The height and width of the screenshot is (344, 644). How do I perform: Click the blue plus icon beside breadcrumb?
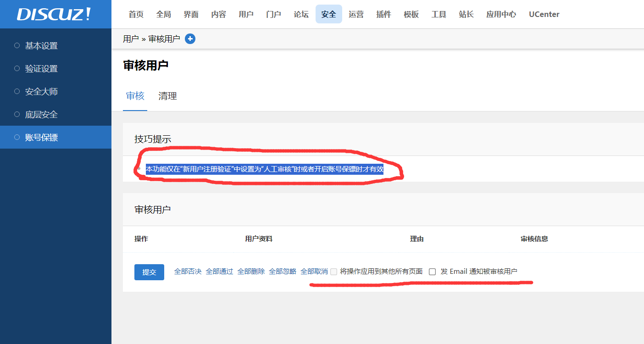(x=190, y=39)
